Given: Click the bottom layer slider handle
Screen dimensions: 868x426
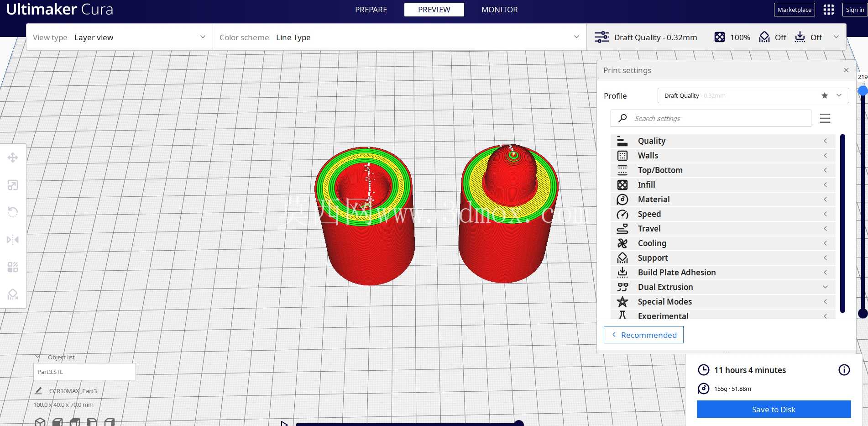Looking at the screenshot, I should click(x=863, y=313).
